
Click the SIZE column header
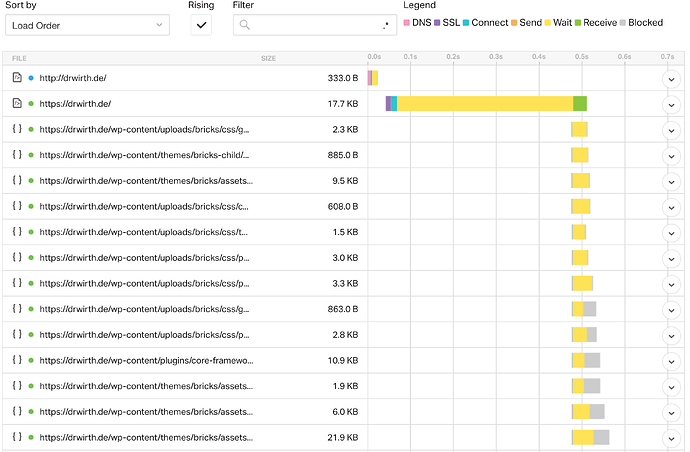pyautogui.click(x=268, y=58)
